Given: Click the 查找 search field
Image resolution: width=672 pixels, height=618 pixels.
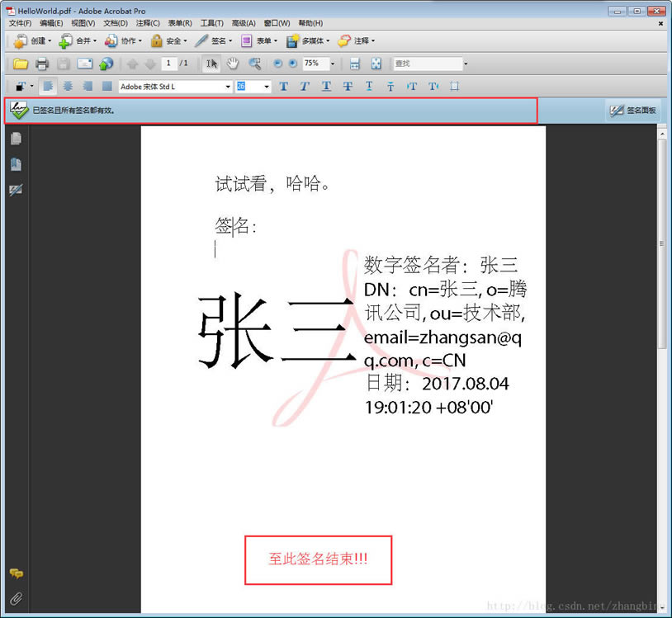Looking at the screenshot, I should tap(428, 64).
